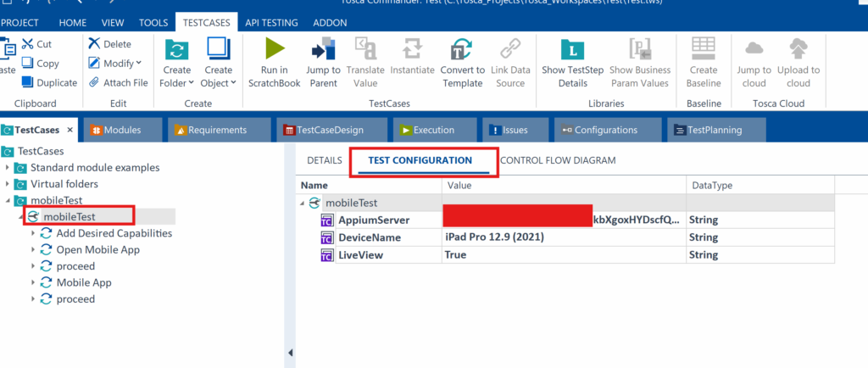Screen dimensions: 868x368
Task: Click Show Business Param Values icon
Action: (640, 48)
